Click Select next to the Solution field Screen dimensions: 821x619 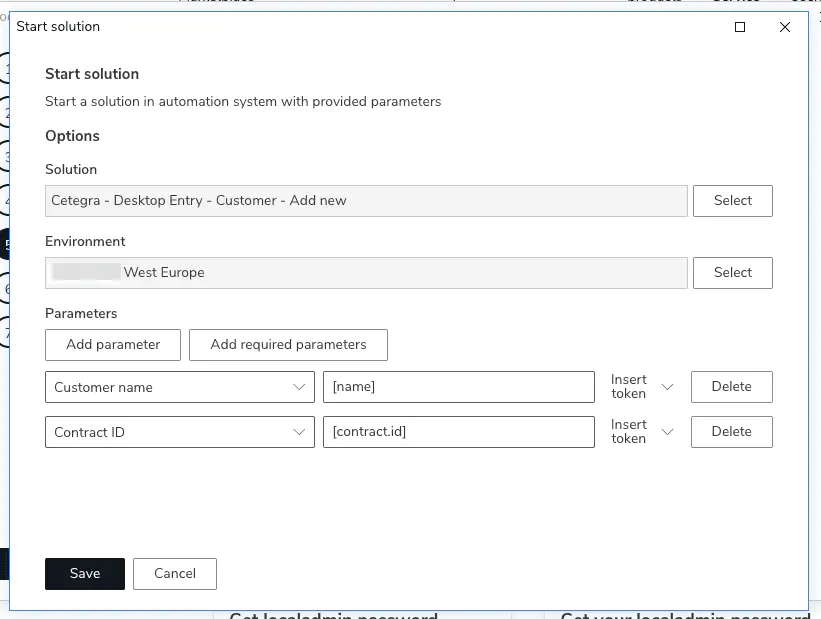pyautogui.click(x=732, y=200)
